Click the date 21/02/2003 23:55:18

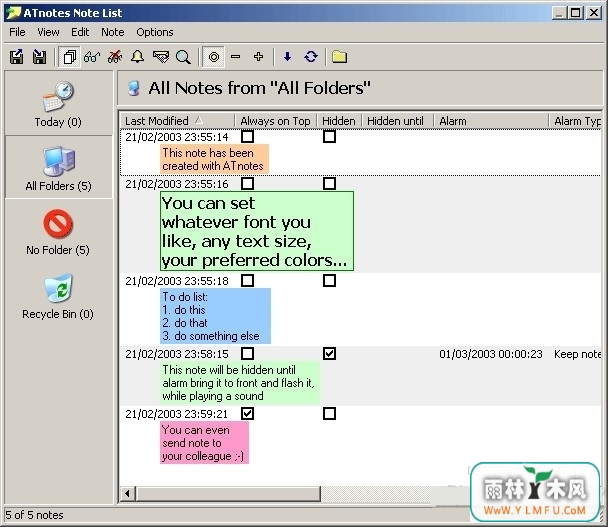click(177, 281)
